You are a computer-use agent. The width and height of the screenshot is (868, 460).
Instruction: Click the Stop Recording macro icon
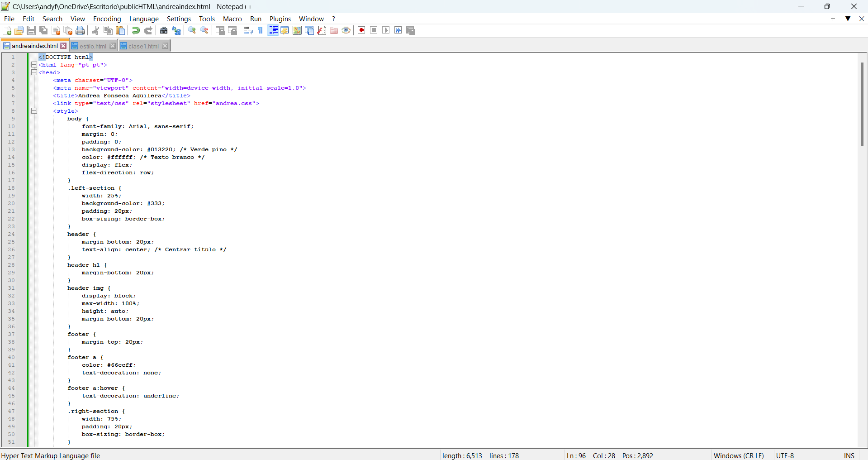374,30
